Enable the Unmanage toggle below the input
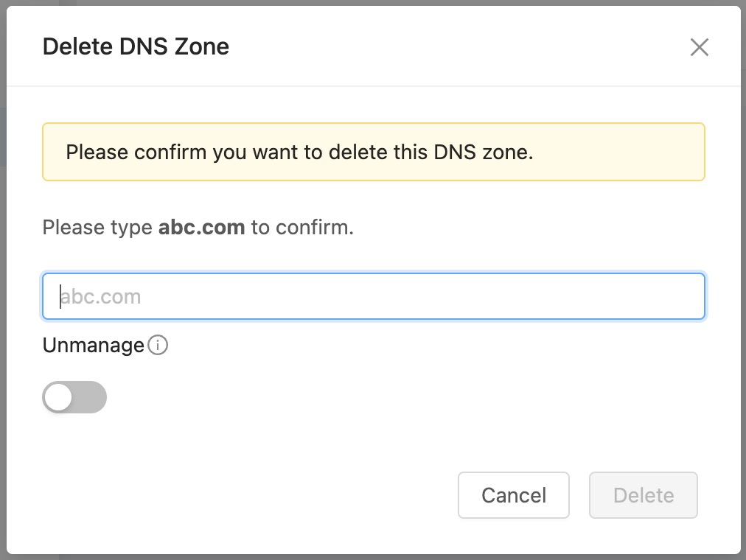Viewport: 746px width, 560px height. 74,397
